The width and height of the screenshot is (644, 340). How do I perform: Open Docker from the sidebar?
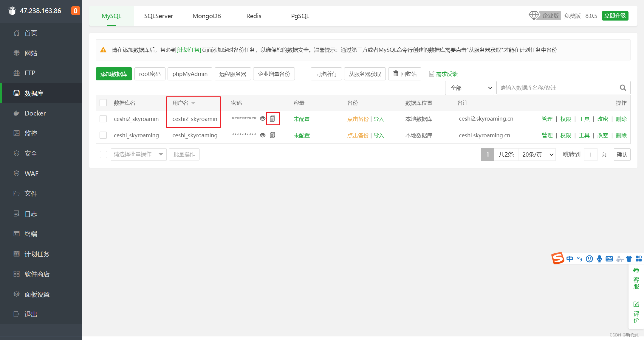tap(35, 113)
